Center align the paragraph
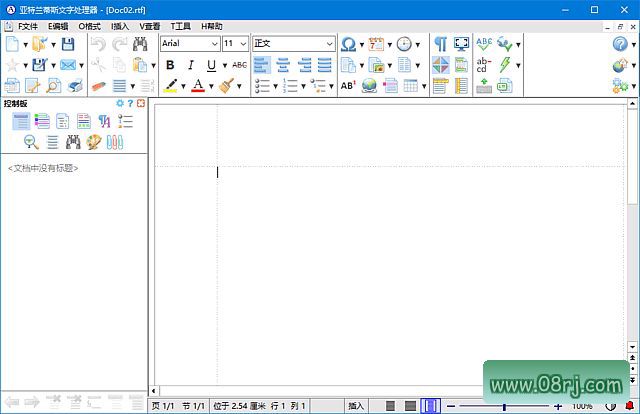 [283, 65]
